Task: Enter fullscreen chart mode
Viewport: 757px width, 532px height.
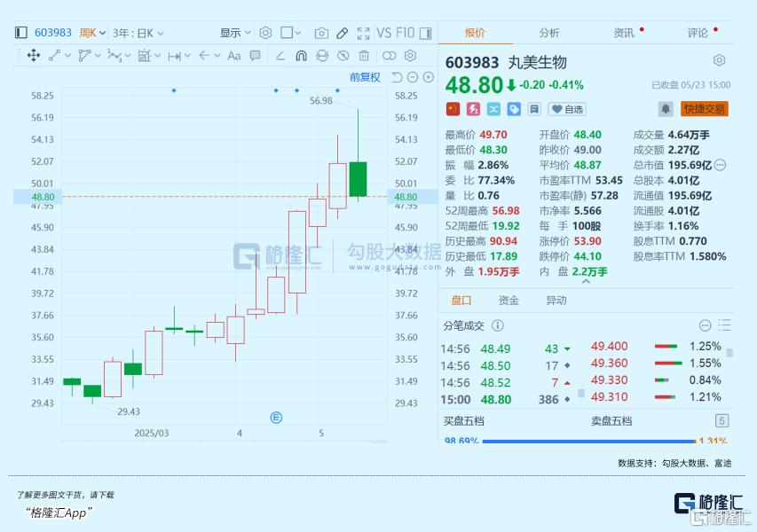Action: point(363,34)
